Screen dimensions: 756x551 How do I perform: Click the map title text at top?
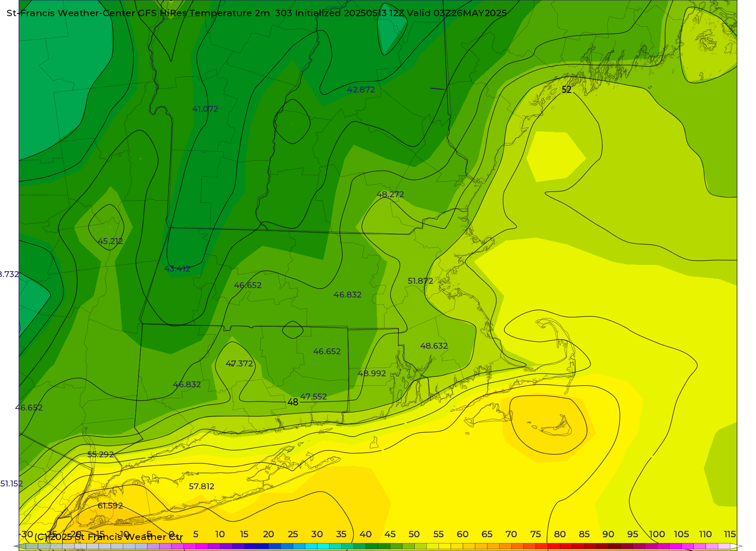click(257, 13)
